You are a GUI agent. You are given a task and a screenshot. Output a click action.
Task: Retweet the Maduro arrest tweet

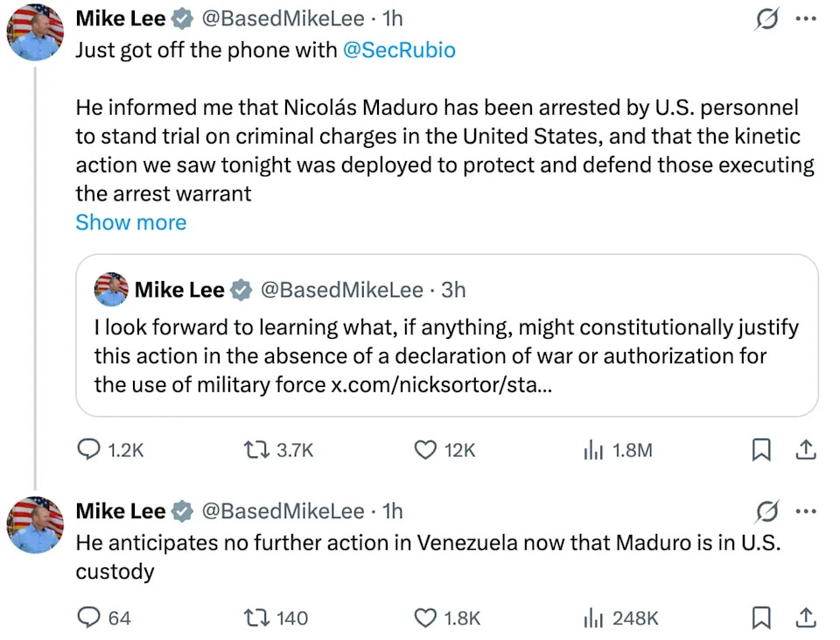(x=255, y=449)
